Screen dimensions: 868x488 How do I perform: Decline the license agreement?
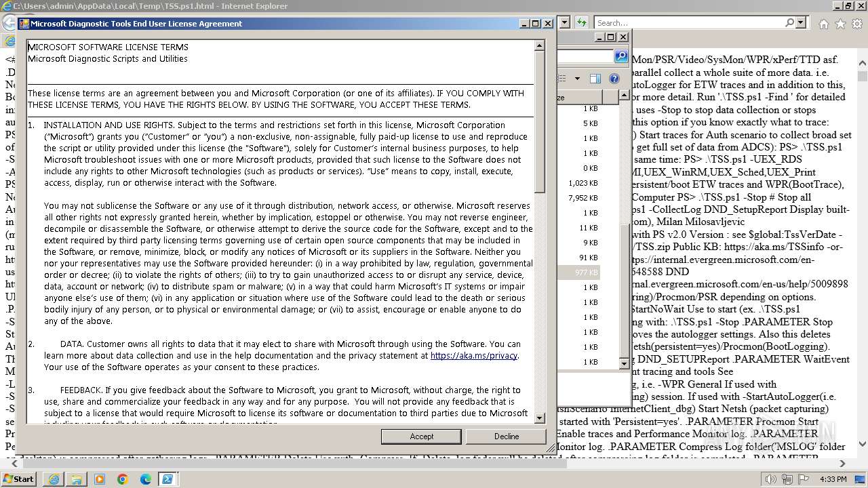point(506,436)
